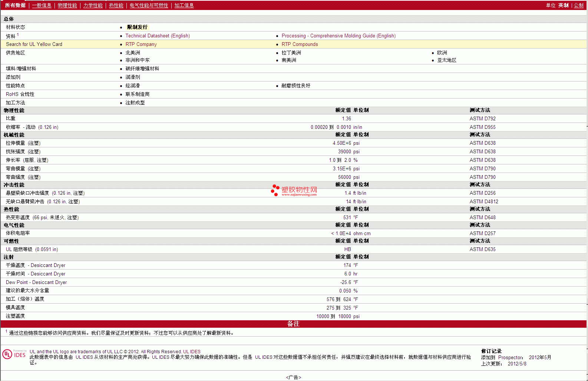Viewport: 588px width, 381px height.
Task: Click the 备注 red section header
Action: point(294,324)
